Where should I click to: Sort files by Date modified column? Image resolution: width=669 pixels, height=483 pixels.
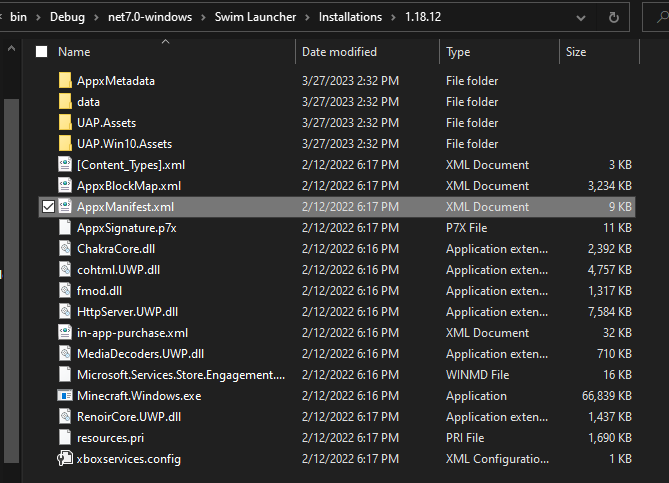tap(339, 52)
